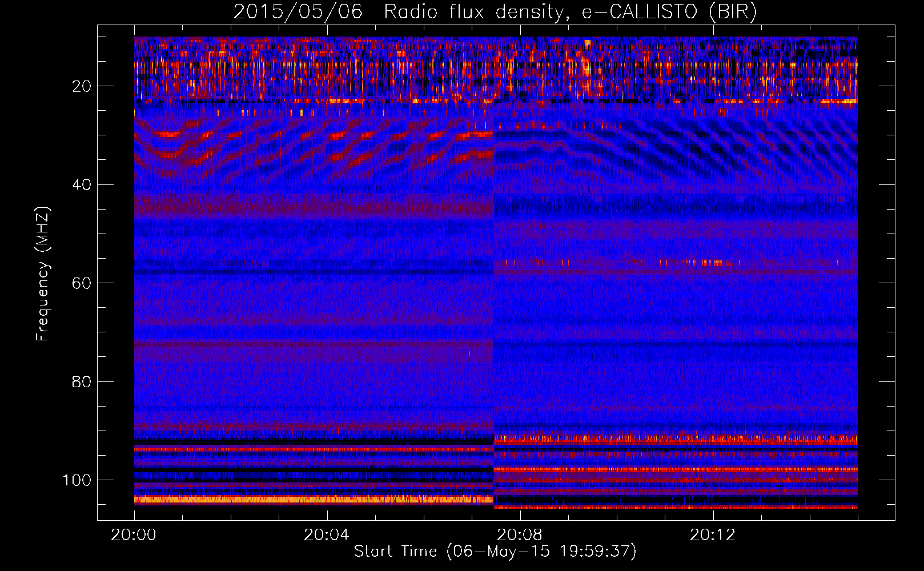Viewport: 924px width, 571px height.
Task: Click the plot title "Radio flux density, e-CALLISTO (BIR)"
Action: coord(570,12)
